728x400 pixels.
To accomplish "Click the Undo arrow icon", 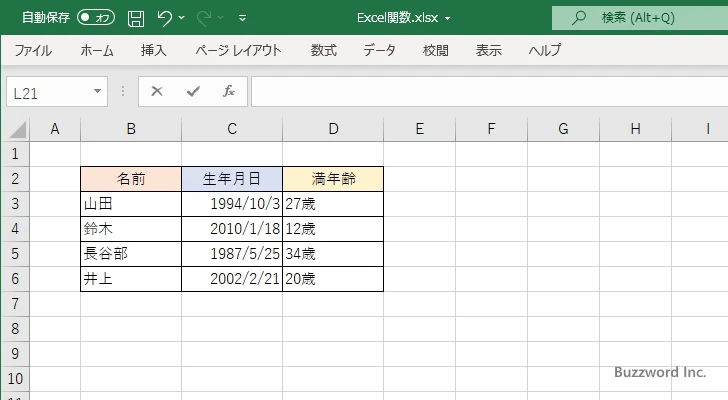I will (x=165, y=18).
